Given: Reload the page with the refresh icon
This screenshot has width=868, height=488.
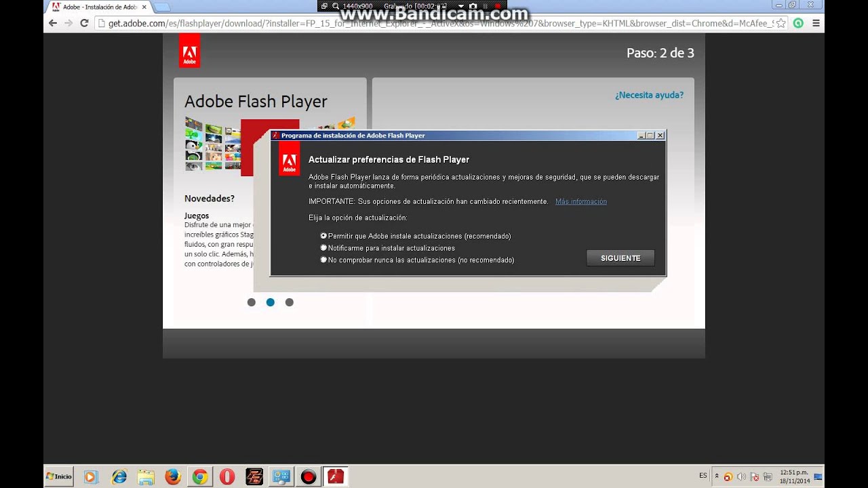Looking at the screenshot, I should [84, 23].
